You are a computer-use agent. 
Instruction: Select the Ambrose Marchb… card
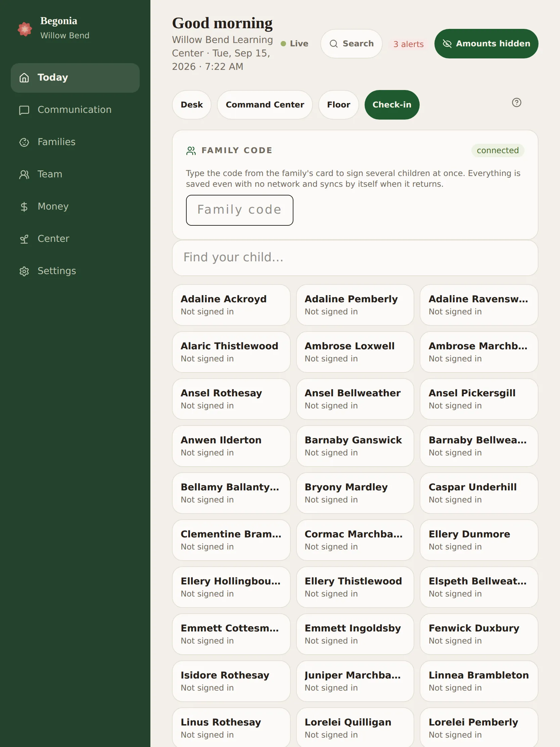point(479,352)
